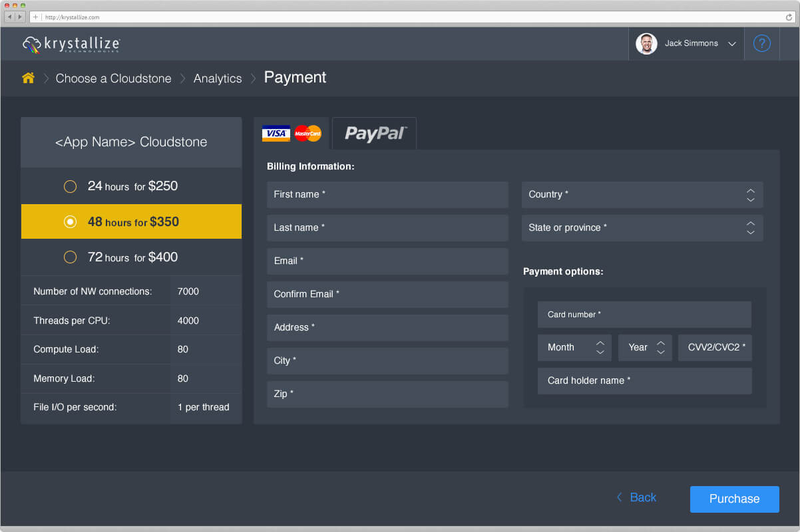Open the Country dropdown
The width and height of the screenshot is (800, 532).
(642, 195)
